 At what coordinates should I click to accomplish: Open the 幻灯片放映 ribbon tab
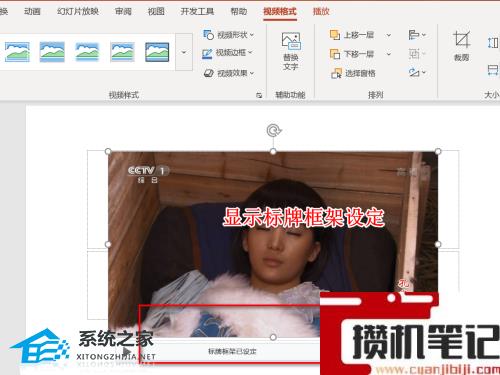tap(78, 11)
